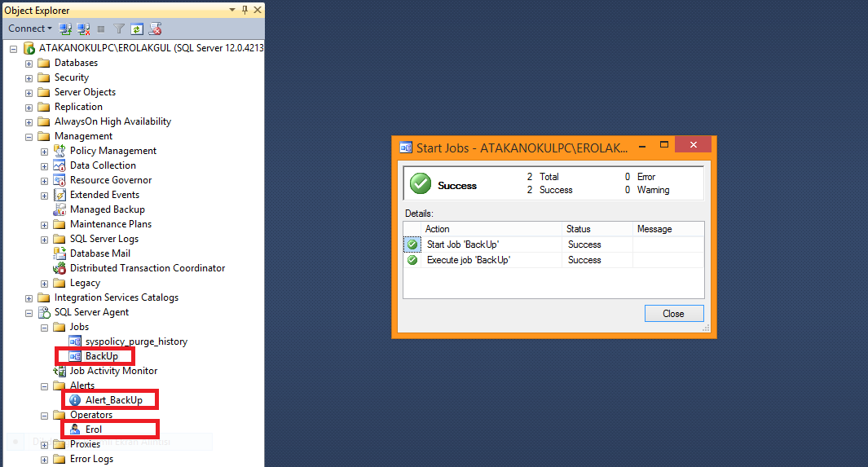Open Job Activity Monitor
Viewport: 868px width, 467px height.
[x=113, y=371]
